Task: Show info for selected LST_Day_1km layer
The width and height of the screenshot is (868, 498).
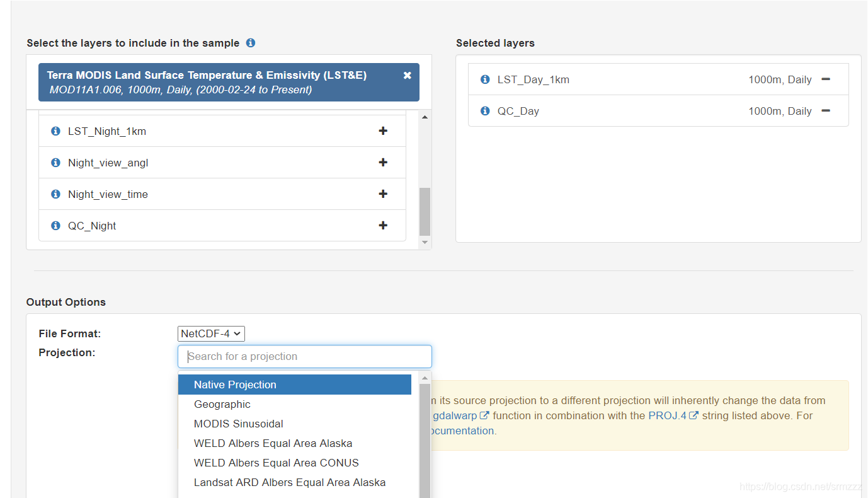Action: pos(485,79)
